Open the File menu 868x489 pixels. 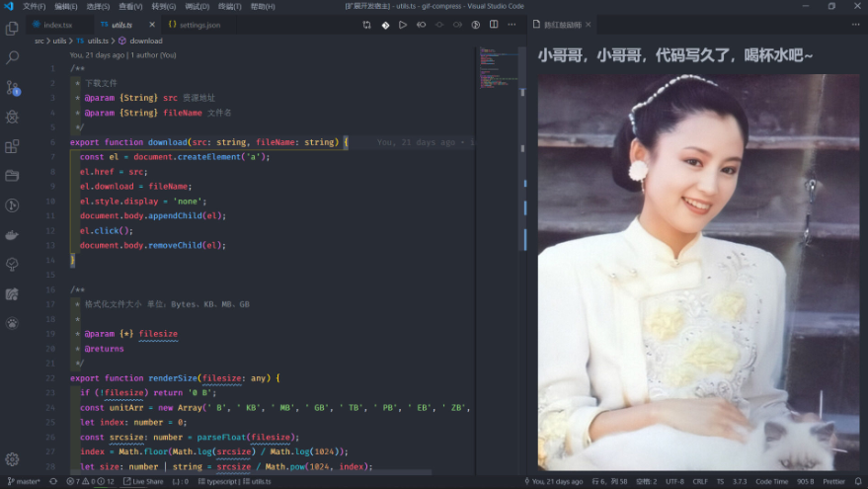(34, 7)
